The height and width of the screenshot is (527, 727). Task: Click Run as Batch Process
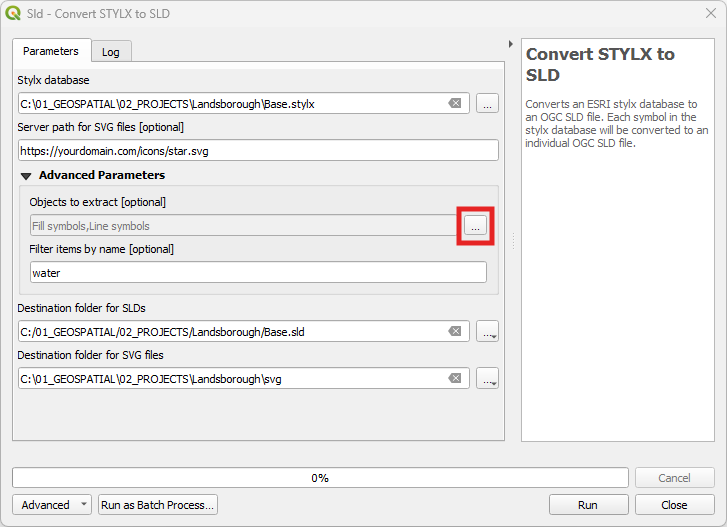tap(158, 504)
